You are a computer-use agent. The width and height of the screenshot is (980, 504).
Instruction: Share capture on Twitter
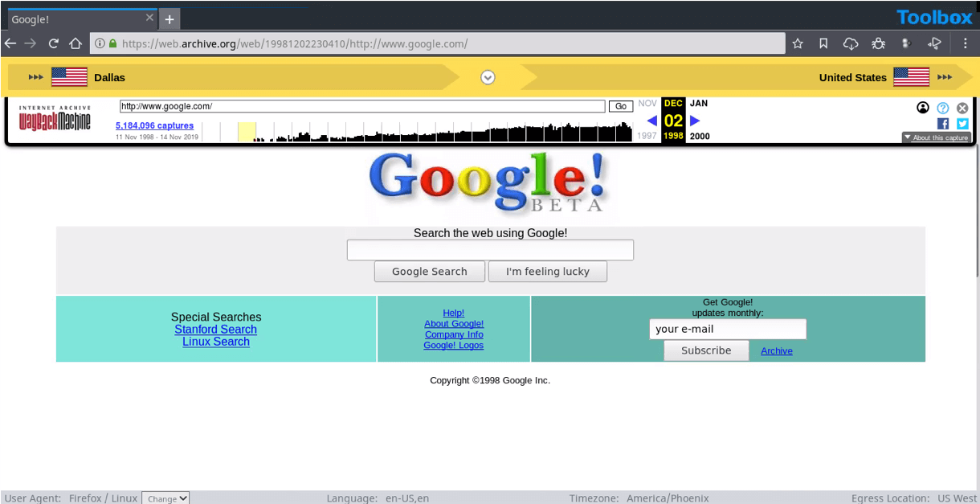click(x=962, y=124)
